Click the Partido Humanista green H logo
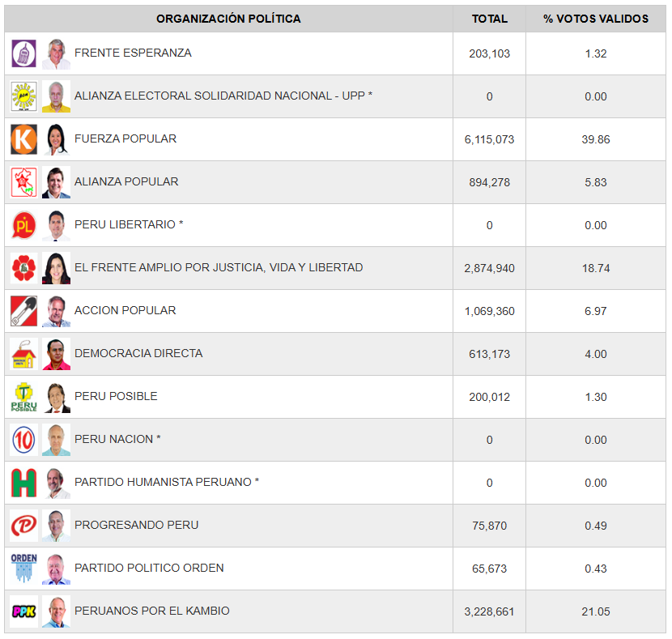672x639 pixels. coord(24,483)
